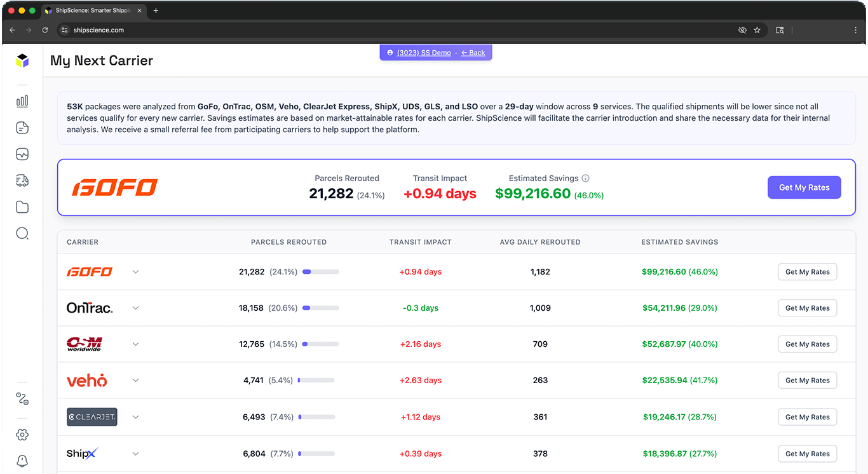Open the analytics bar-chart sidebar icon
This screenshot has height=474, width=868.
pyautogui.click(x=22, y=100)
